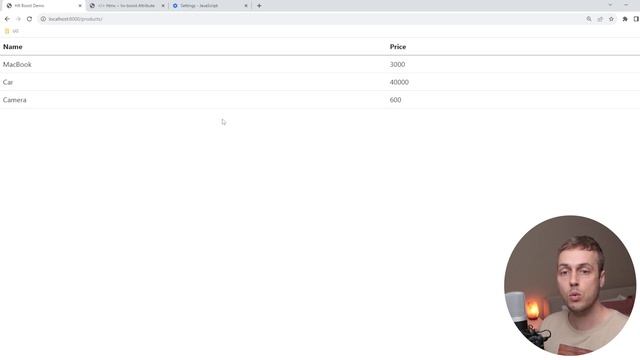
Task: Open the bookmarks folder in bookmarks bar
Action: 11,31
